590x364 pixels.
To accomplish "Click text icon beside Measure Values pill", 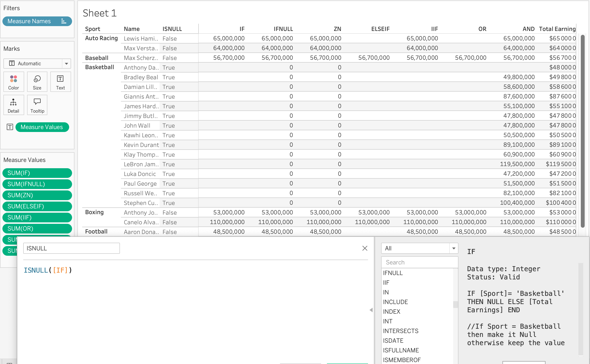I will coord(10,127).
